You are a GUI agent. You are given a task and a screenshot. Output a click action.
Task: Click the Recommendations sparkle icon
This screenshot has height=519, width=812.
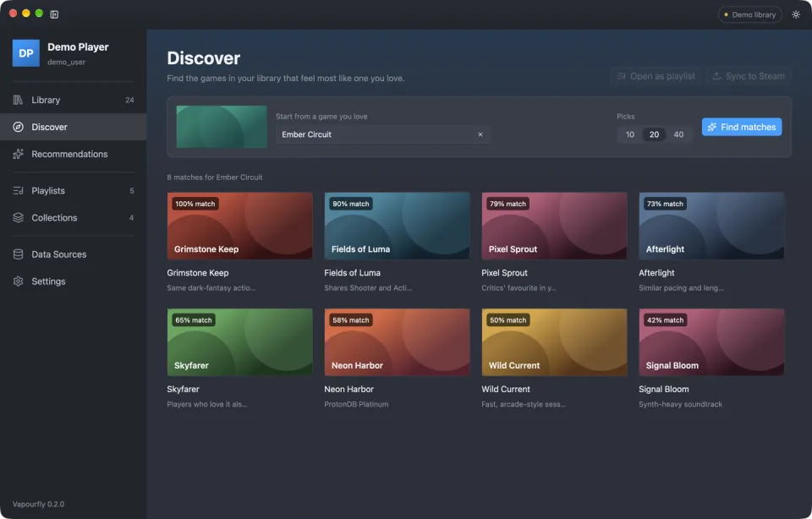(x=18, y=154)
